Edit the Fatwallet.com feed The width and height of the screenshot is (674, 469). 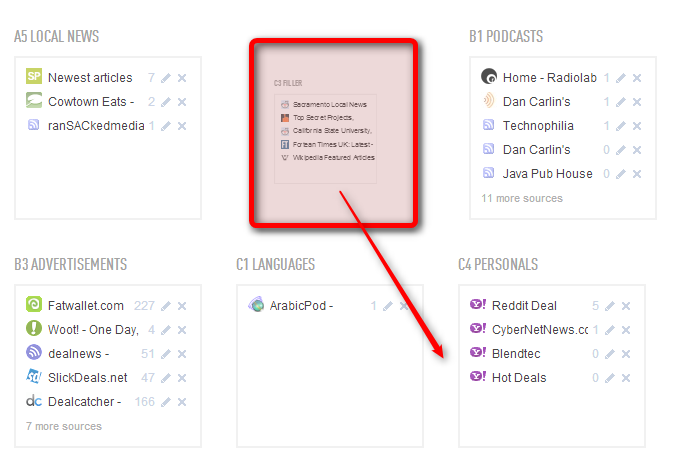coord(166,306)
